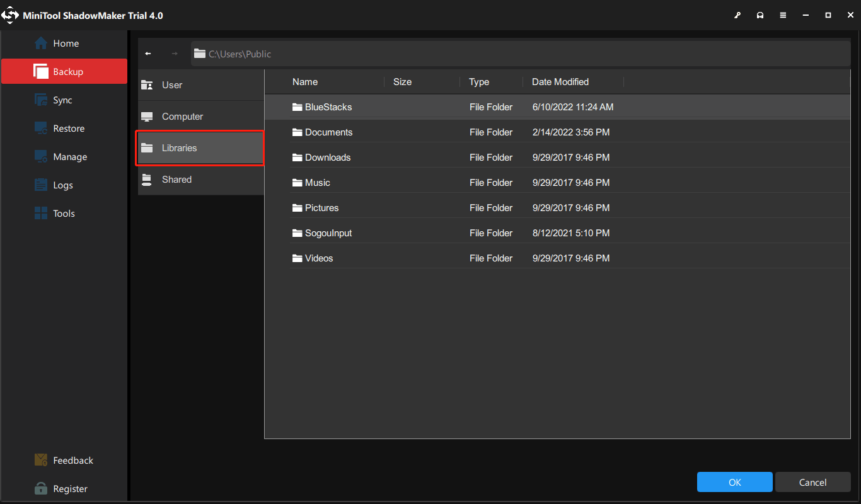The image size is (861, 504).
Task: Select the Downloads folder icon
Action: click(298, 157)
